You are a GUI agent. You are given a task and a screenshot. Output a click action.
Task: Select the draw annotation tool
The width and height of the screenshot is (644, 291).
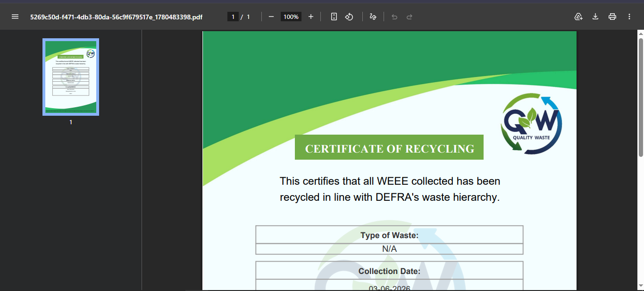click(x=373, y=17)
